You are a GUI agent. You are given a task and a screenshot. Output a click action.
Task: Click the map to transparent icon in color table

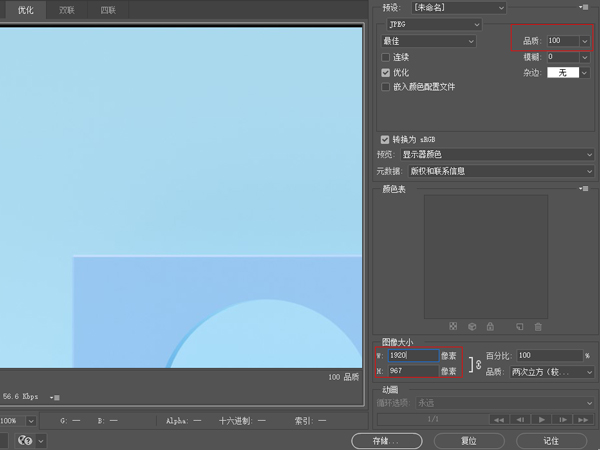pos(454,326)
